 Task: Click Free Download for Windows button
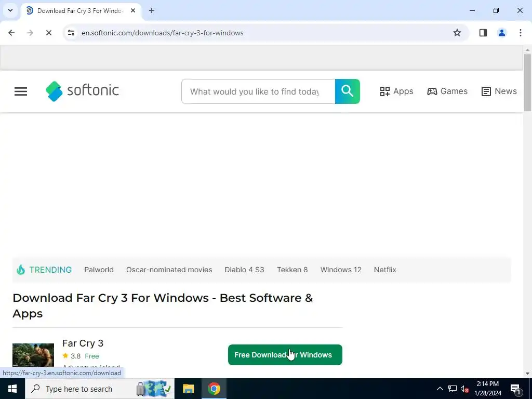coord(285,355)
